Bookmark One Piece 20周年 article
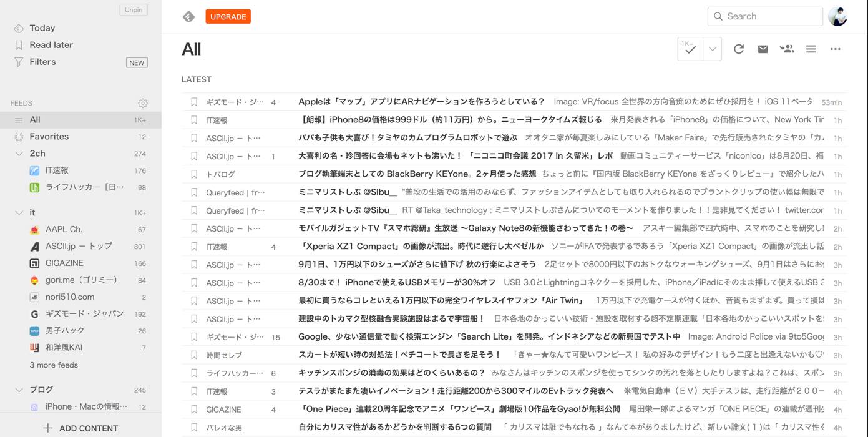 click(194, 410)
